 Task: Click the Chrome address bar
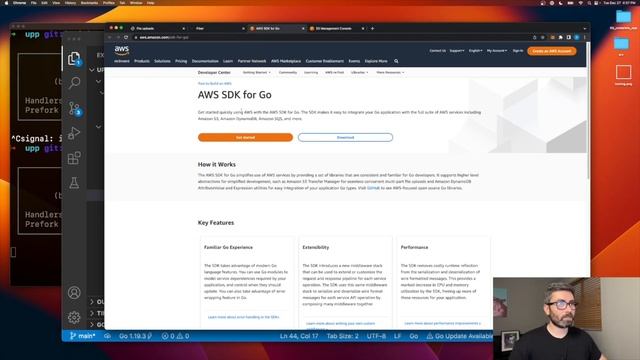tap(331, 37)
